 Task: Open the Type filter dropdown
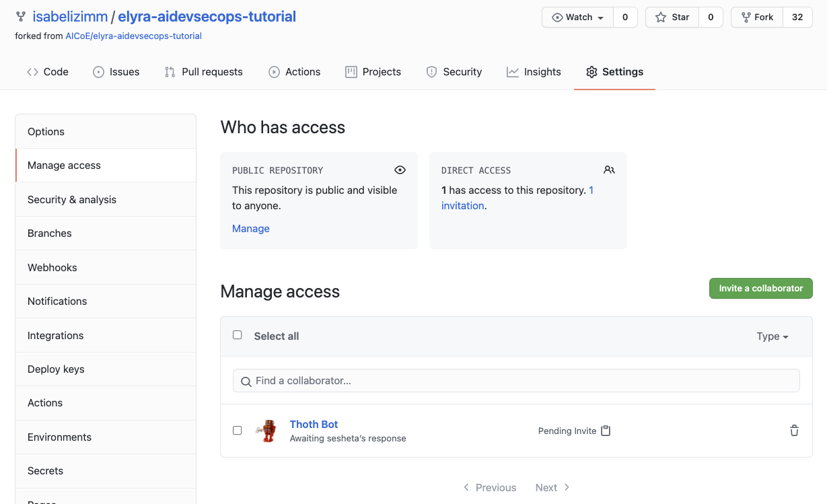pos(772,336)
